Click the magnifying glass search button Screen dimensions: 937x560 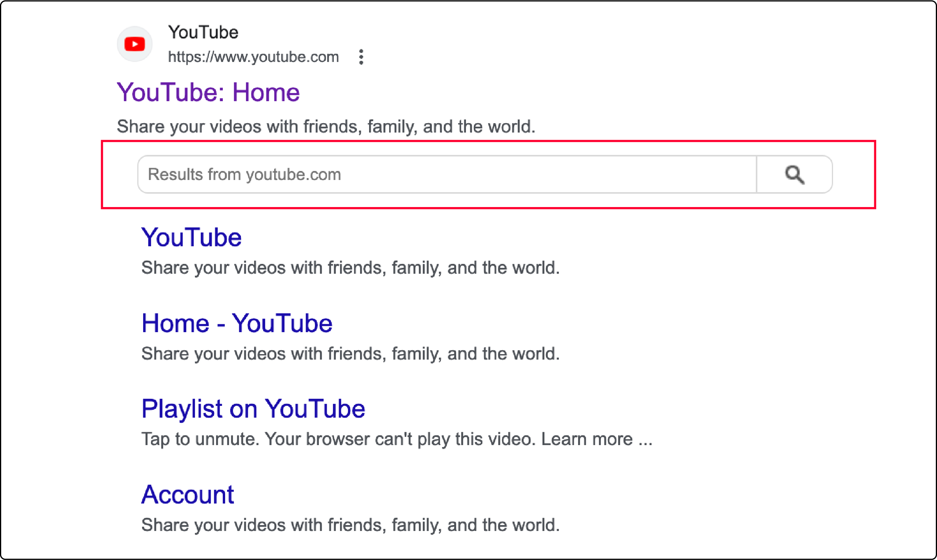tap(794, 175)
